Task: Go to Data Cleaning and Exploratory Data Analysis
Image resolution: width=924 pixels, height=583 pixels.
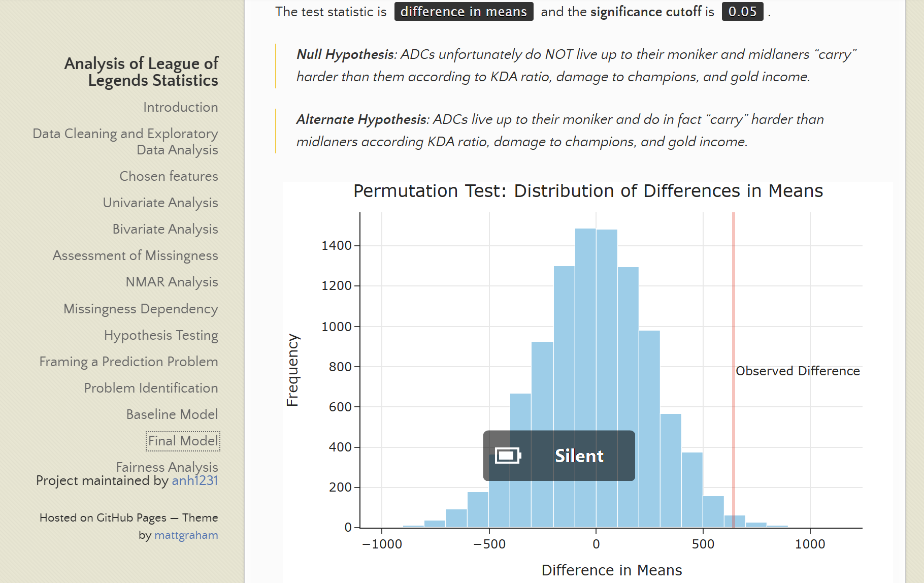Action: [x=125, y=142]
